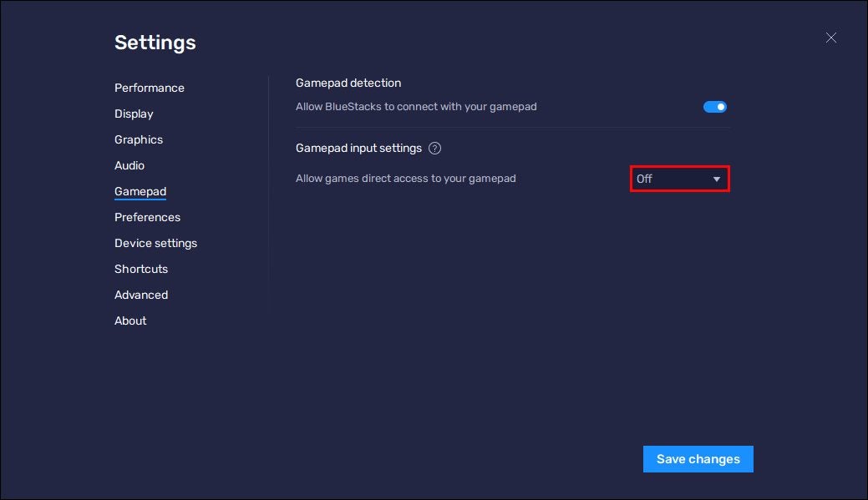The image size is (868, 500).
Task: Select the Graphics settings category
Action: pos(139,139)
